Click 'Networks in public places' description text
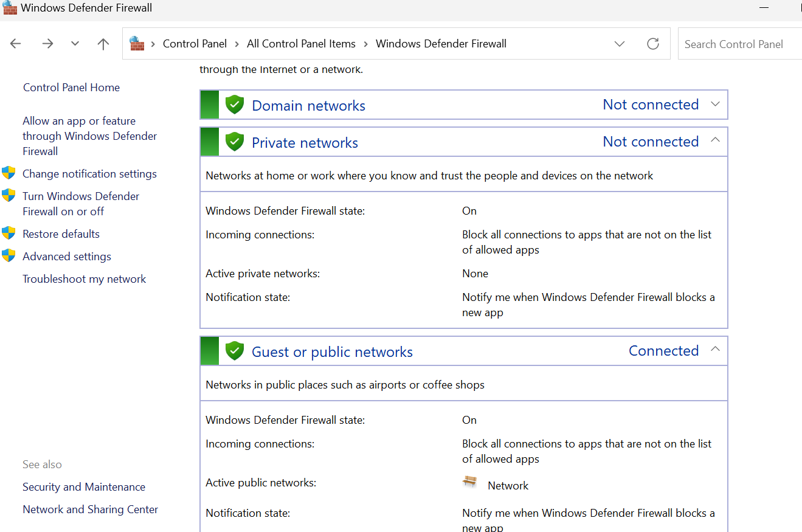This screenshot has height=532, width=802. [x=345, y=385]
